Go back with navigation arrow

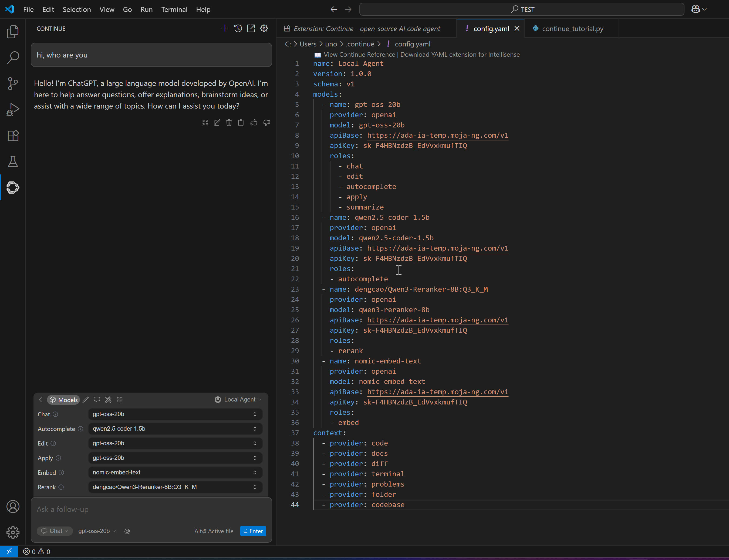tap(334, 9)
